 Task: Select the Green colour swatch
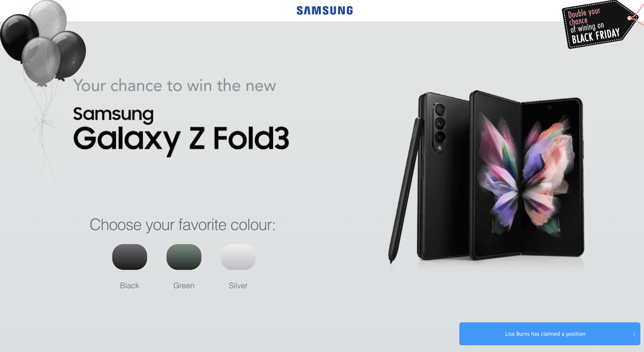point(184,257)
